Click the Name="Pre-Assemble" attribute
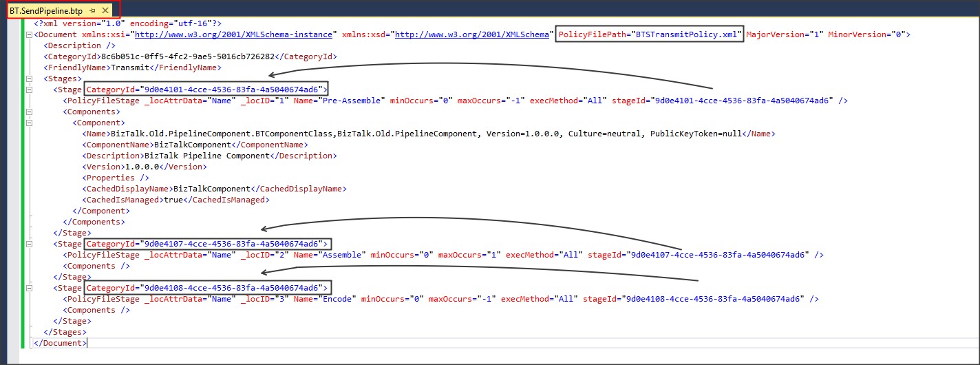Screen dimensions: 980x365 339,101
